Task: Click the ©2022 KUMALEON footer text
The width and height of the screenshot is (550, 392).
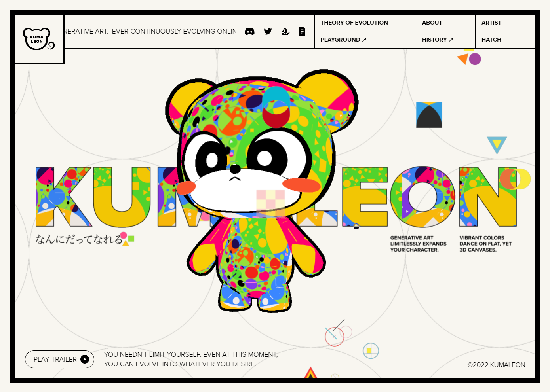Action: pyautogui.click(x=496, y=365)
